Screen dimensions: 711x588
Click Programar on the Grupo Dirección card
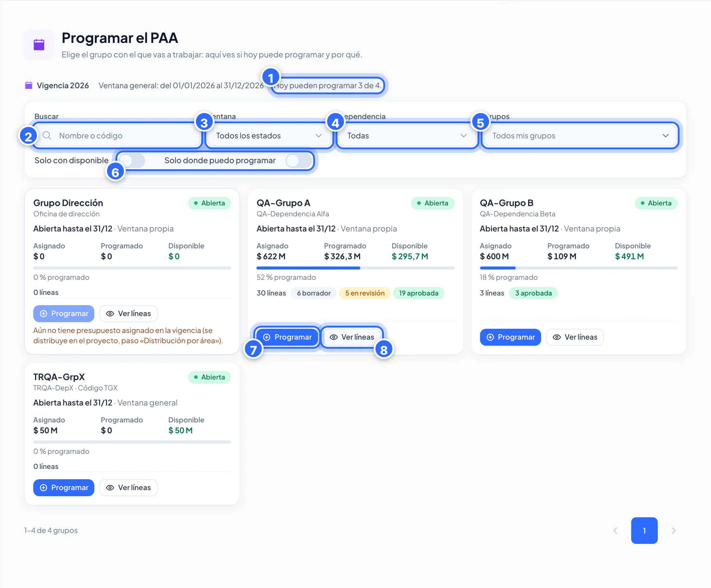coord(64,314)
